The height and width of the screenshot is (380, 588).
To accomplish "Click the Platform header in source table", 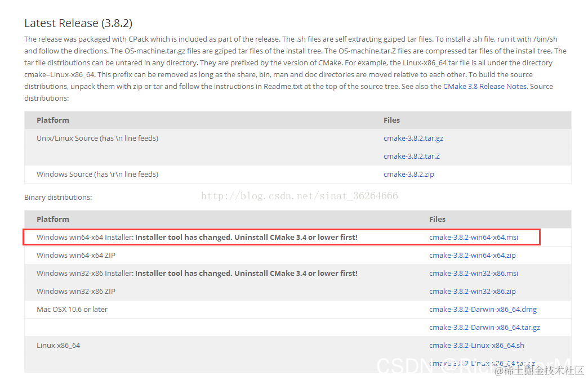I will pyautogui.click(x=53, y=120).
